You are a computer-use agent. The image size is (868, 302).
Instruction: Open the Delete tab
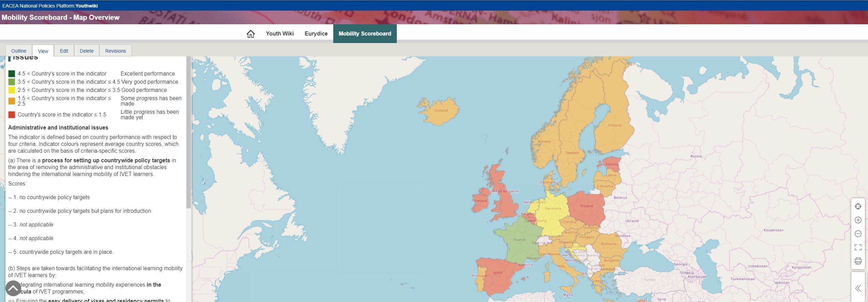(x=86, y=51)
